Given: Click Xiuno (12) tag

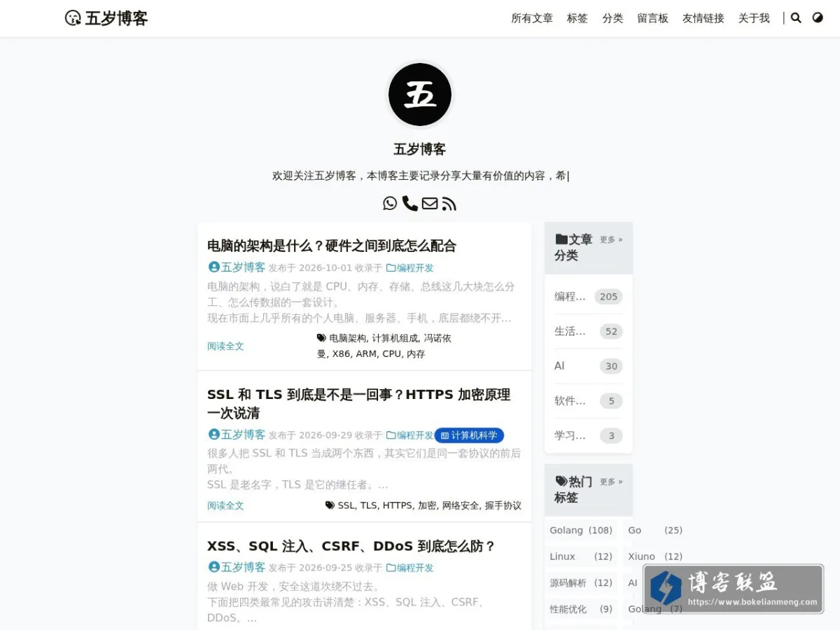Looking at the screenshot, I should 655,556.
